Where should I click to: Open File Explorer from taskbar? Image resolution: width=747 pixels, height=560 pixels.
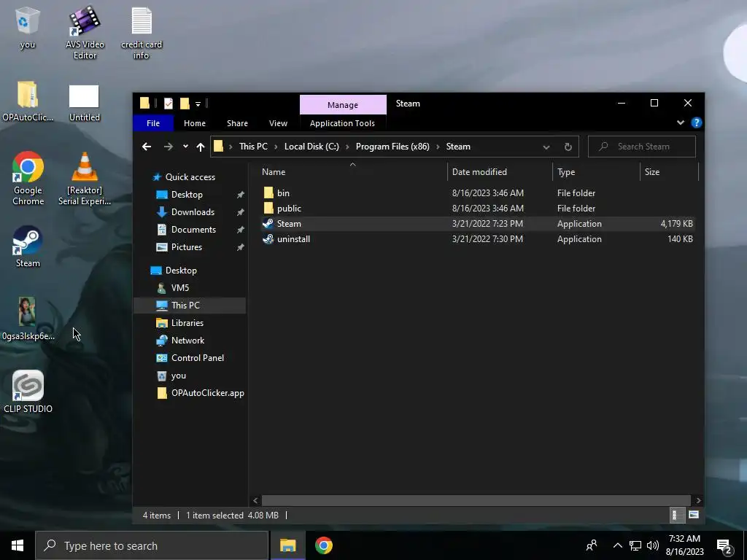tap(287, 545)
